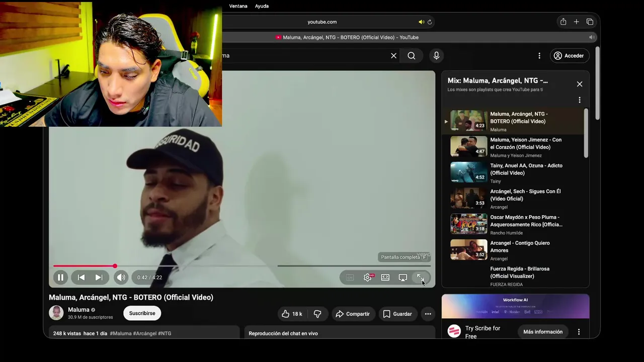Play Arcangel - Contigo Quiero Amores
644x362 pixels.
513,250
